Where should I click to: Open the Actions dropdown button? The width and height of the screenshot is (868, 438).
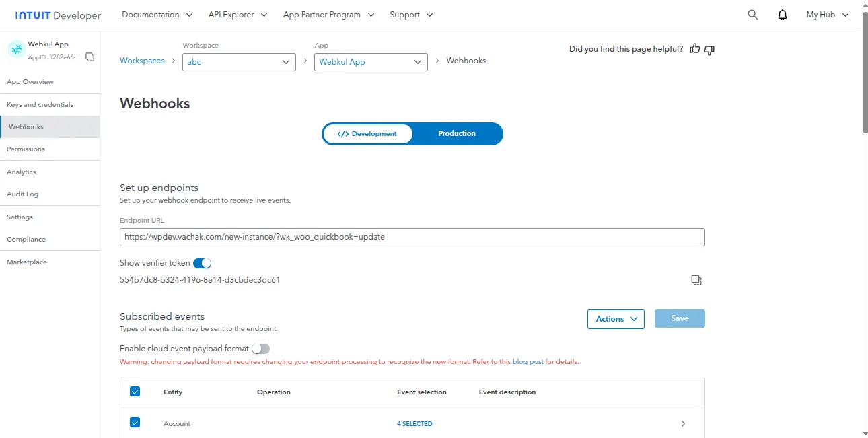click(x=616, y=319)
